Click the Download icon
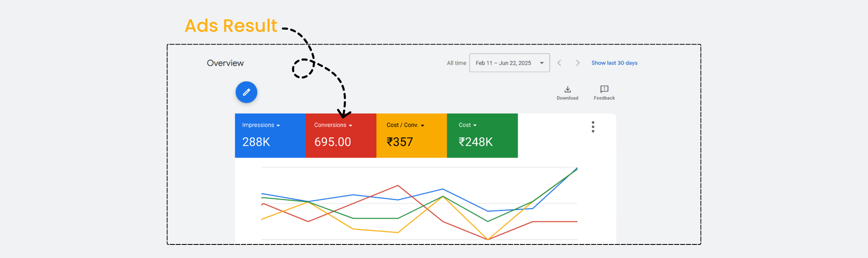Screen dimensions: 868x258 (x=568, y=89)
